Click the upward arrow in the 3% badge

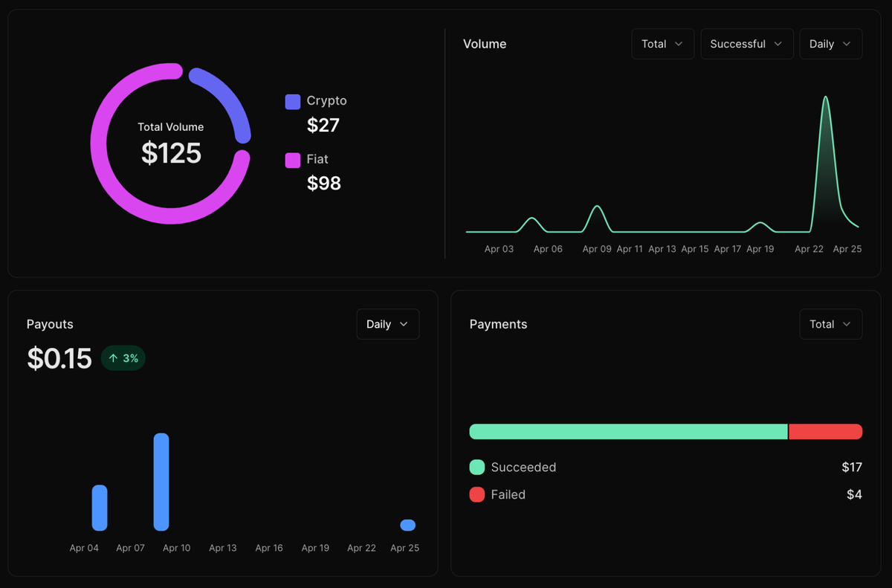pyautogui.click(x=113, y=358)
